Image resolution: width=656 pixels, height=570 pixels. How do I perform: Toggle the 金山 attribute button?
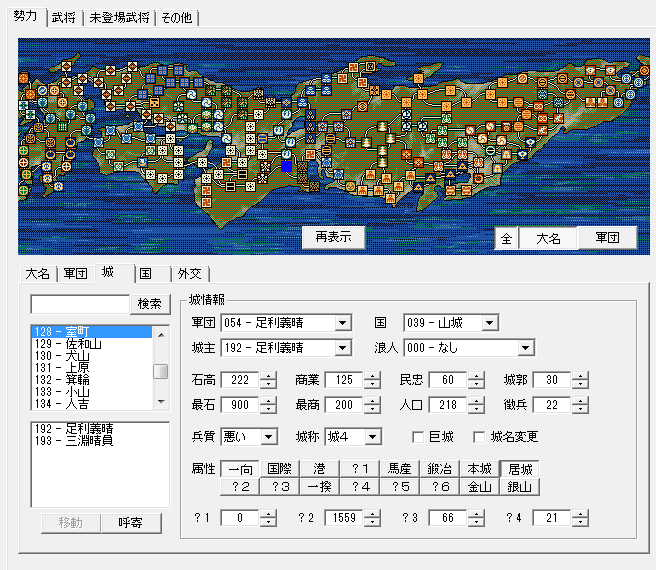[478, 486]
